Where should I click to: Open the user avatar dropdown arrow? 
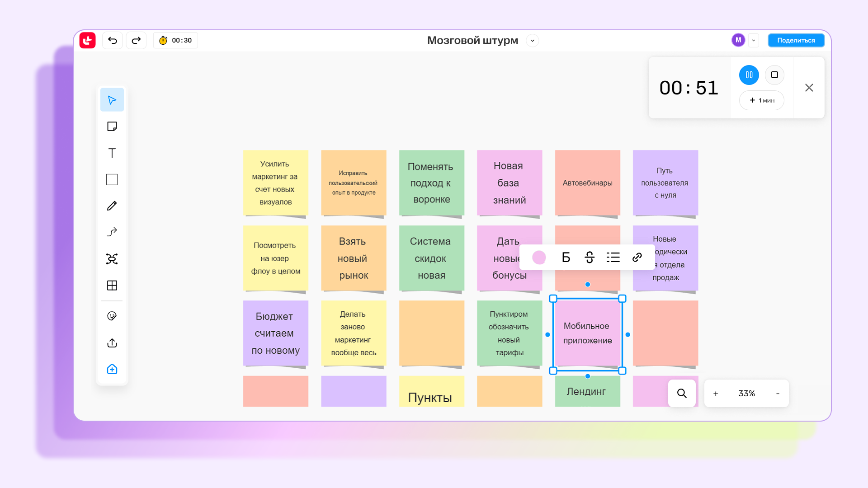[753, 40]
